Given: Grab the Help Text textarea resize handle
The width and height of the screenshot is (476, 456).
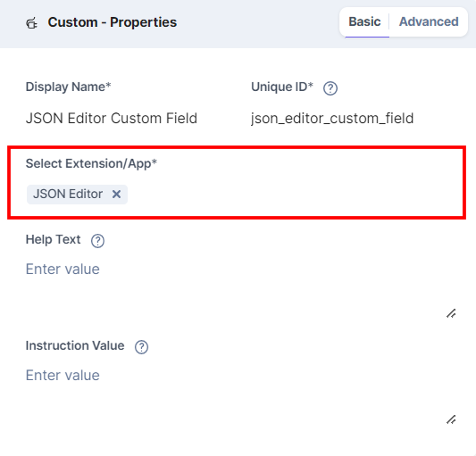Looking at the screenshot, I should (x=451, y=313).
